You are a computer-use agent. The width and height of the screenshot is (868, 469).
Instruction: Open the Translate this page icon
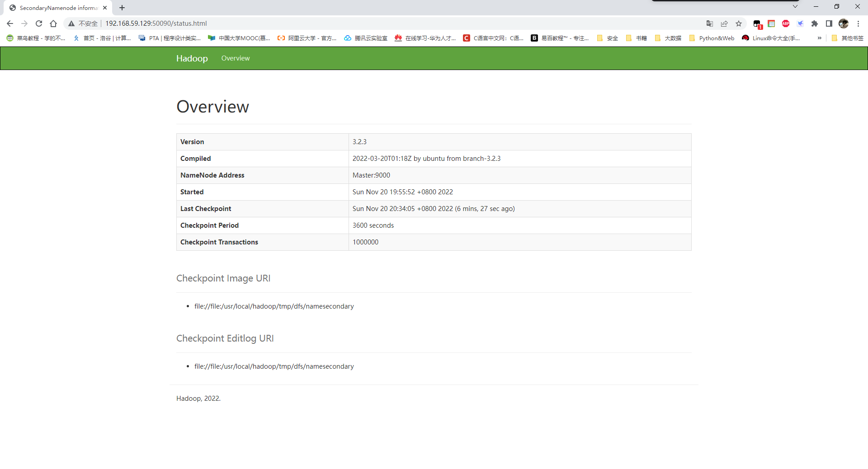(x=710, y=23)
